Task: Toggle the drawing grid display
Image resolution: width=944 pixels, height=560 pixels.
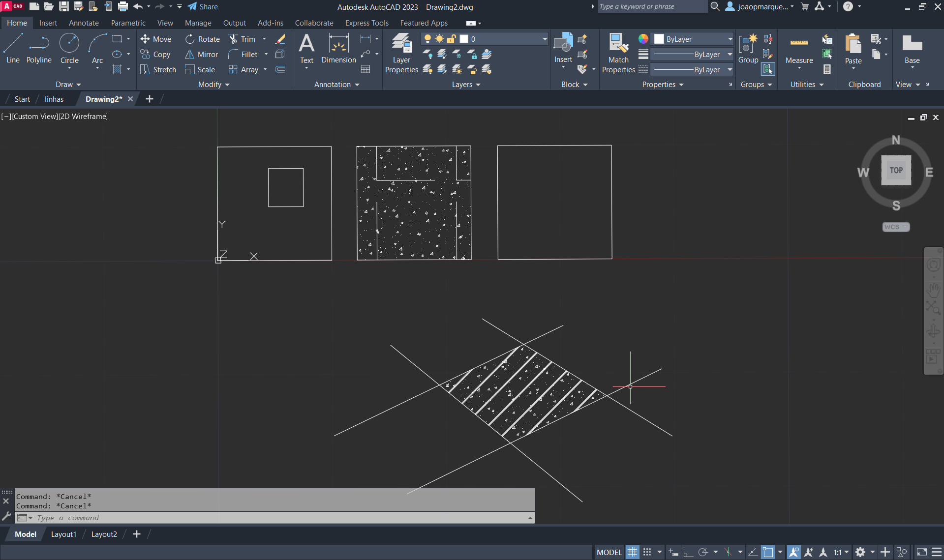Action: pyautogui.click(x=632, y=552)
